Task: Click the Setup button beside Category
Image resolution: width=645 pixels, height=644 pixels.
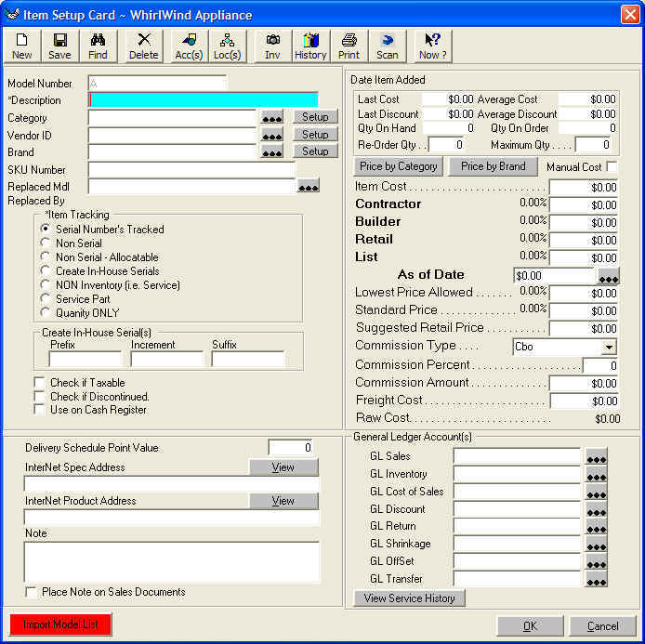Action: 315,117
